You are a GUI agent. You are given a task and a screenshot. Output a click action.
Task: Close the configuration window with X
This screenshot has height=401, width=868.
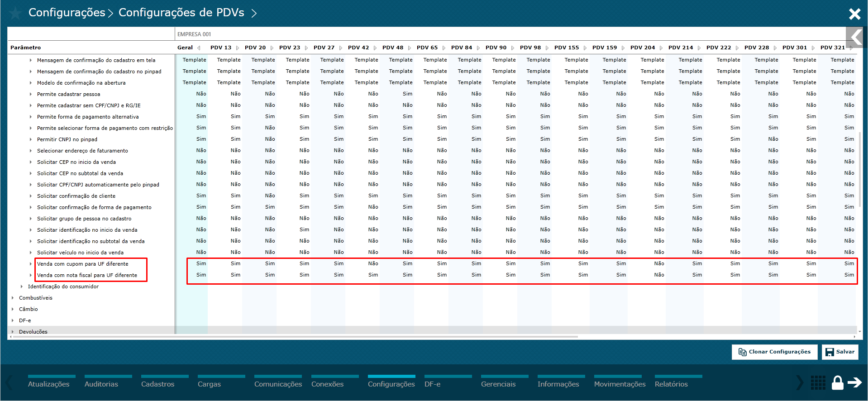click(854, 14)
